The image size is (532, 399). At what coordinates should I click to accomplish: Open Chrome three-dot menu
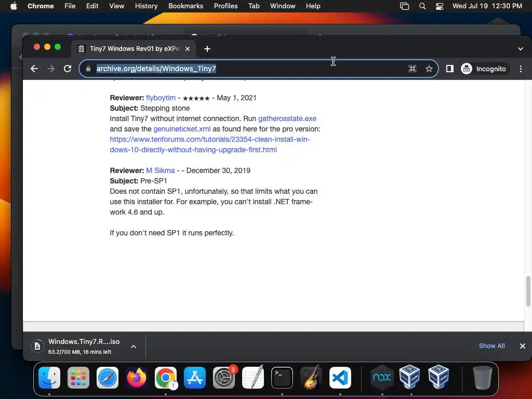521,69
